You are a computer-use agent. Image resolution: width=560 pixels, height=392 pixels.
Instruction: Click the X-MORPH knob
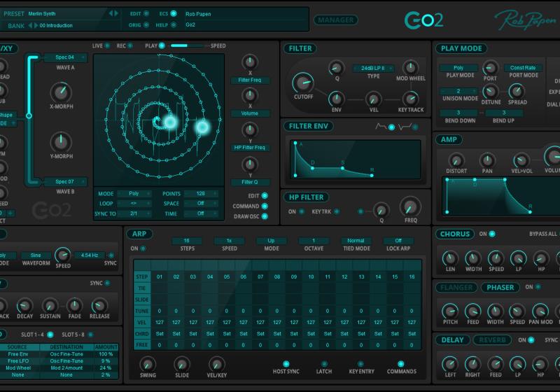61,92
